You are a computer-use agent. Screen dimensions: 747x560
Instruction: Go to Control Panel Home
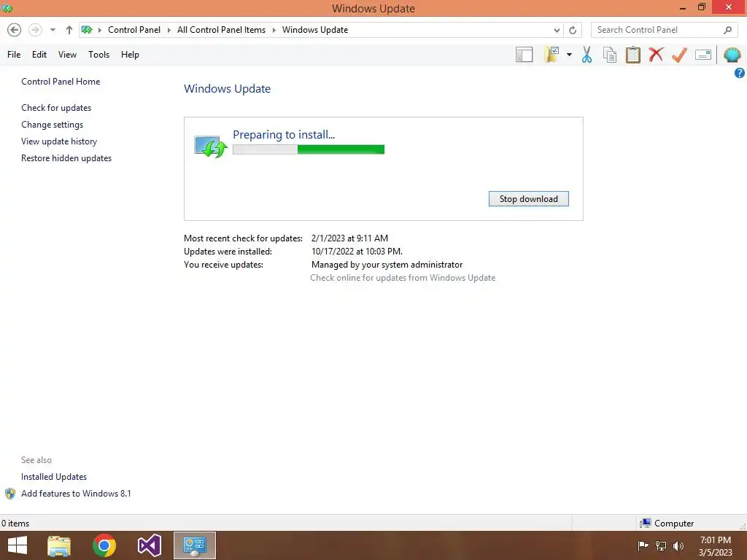coord(61,82)
